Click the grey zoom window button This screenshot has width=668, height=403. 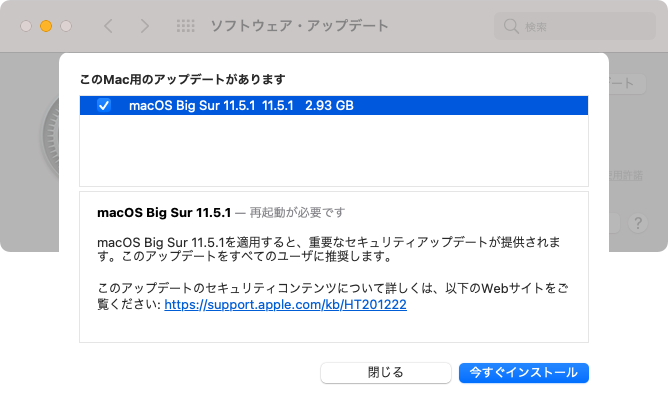[66, 26]
